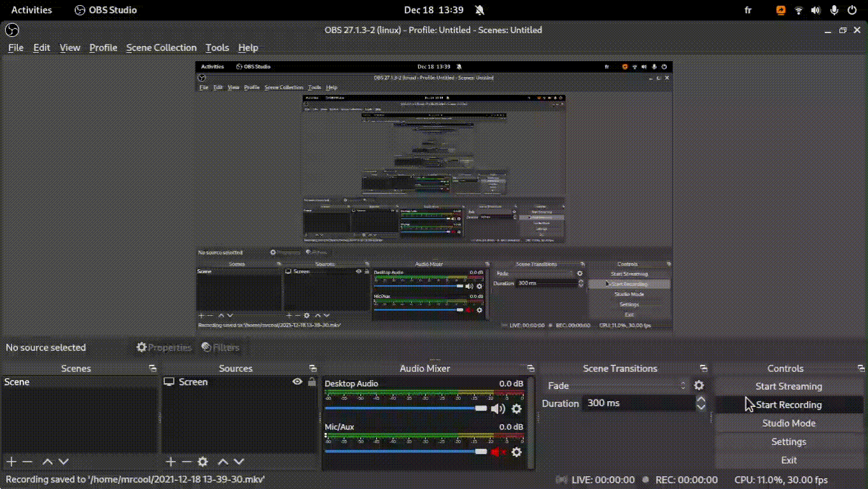Click the Wi-Fi icon in the system tray
The width and height of the screenshot is (868, 489).
pos(799,10)
